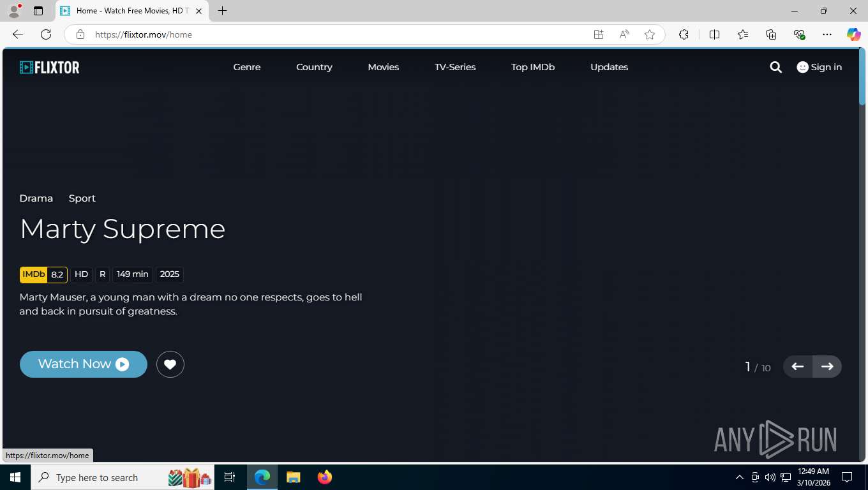The width and height of the screenshot is (868, 490).
Task: Open the Collections icon
Action: (x=771, y=34)
